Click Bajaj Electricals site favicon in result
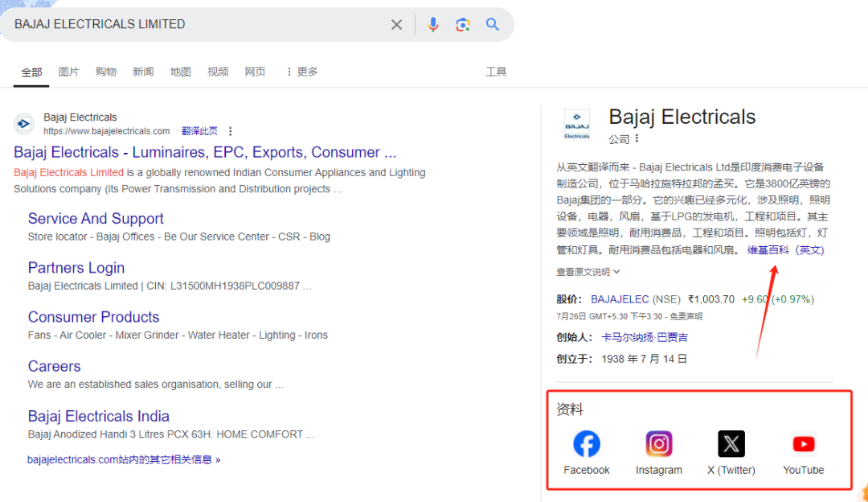Image resolution: width=868 pixels, height=502 pixels. 24,124
